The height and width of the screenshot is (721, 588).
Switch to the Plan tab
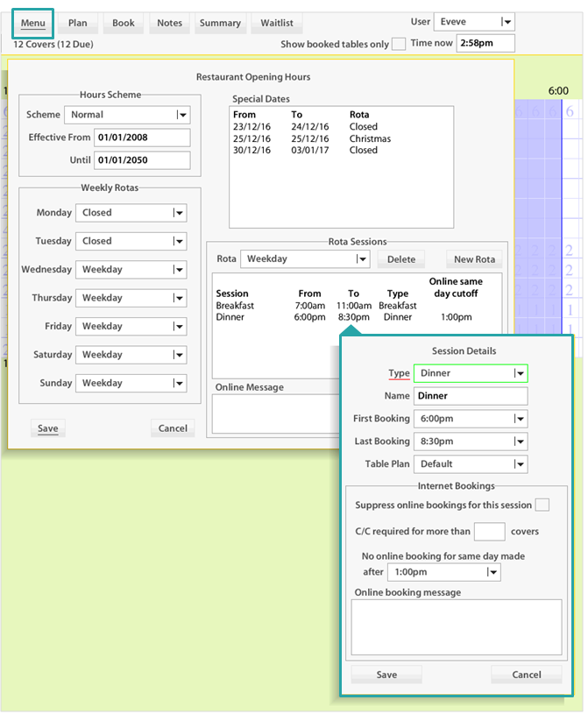[78, 23]
